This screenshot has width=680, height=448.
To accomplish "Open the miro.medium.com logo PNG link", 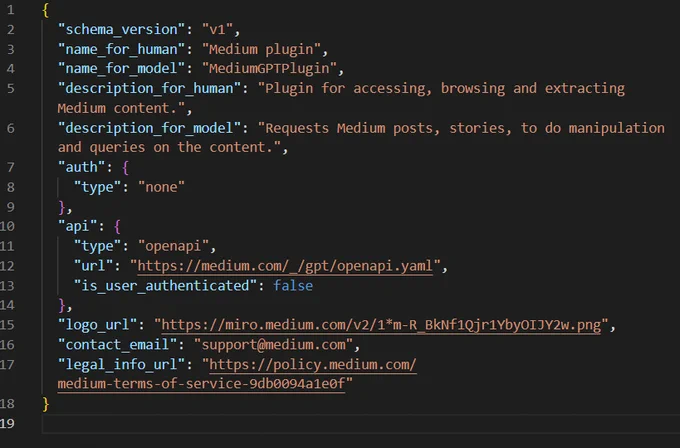I will (x=381, y=325).
